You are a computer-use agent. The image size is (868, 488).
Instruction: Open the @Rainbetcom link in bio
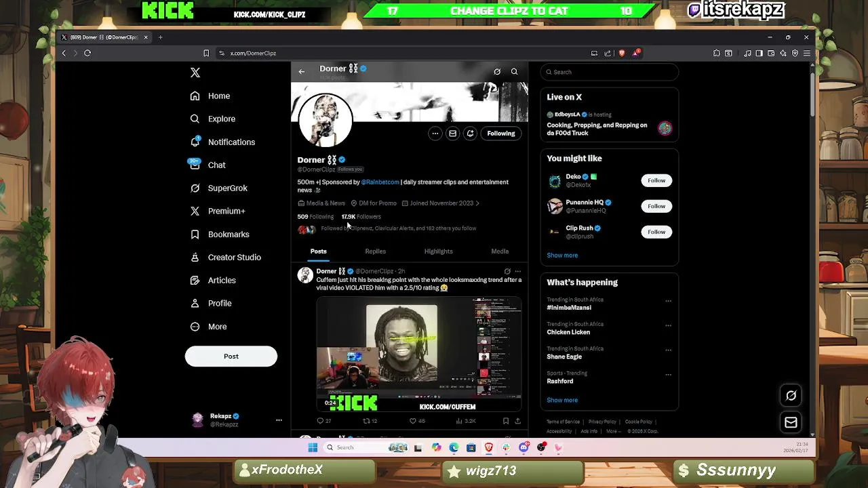click(380, 182)
